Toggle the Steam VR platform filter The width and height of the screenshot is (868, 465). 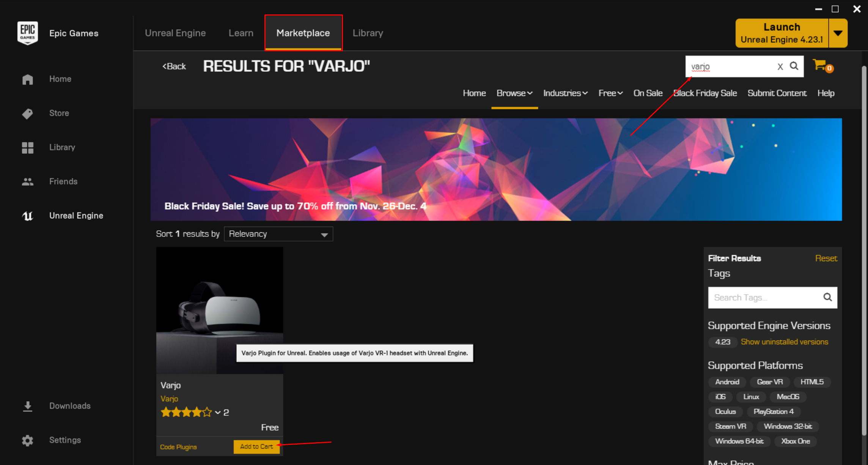(x=730, y=426)
